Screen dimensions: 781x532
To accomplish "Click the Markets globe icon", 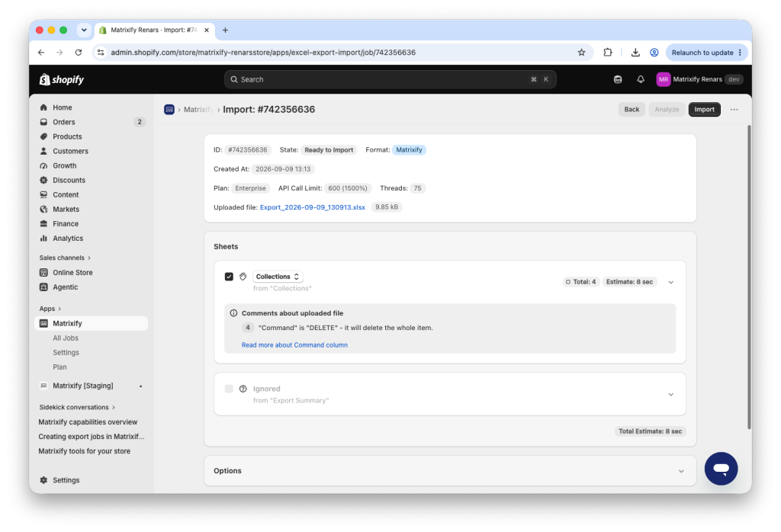I will (x=43, y=209).
